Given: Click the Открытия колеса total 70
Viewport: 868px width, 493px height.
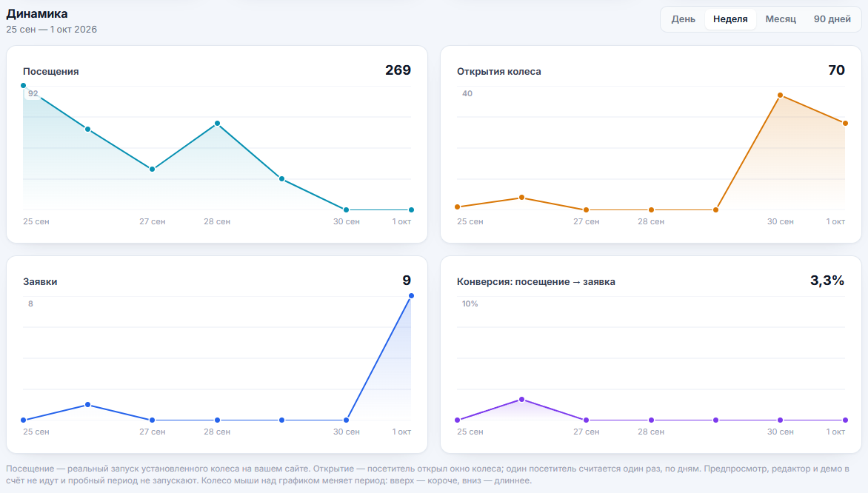Looking at the screenshot, I should point(836,70).
